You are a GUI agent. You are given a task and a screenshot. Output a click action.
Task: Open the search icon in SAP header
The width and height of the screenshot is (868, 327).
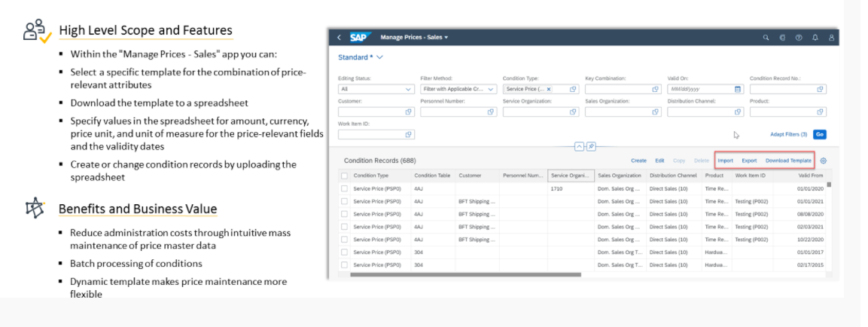[766, 37]
